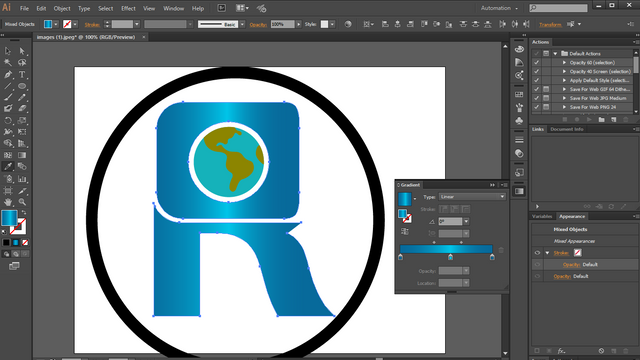
Task: Select the Pencil tool
Action: 22,97
